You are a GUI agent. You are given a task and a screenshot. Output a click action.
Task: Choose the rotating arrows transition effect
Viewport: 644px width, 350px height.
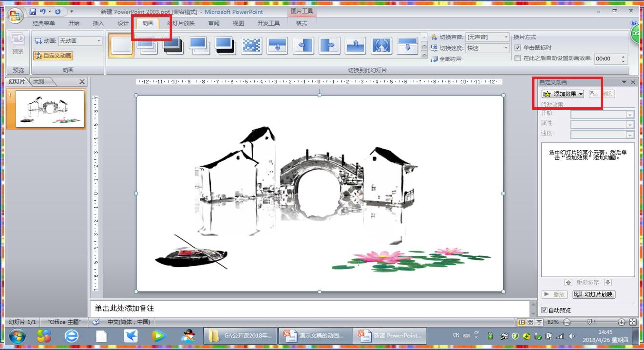pyautogui.click(x=381, y=45)
